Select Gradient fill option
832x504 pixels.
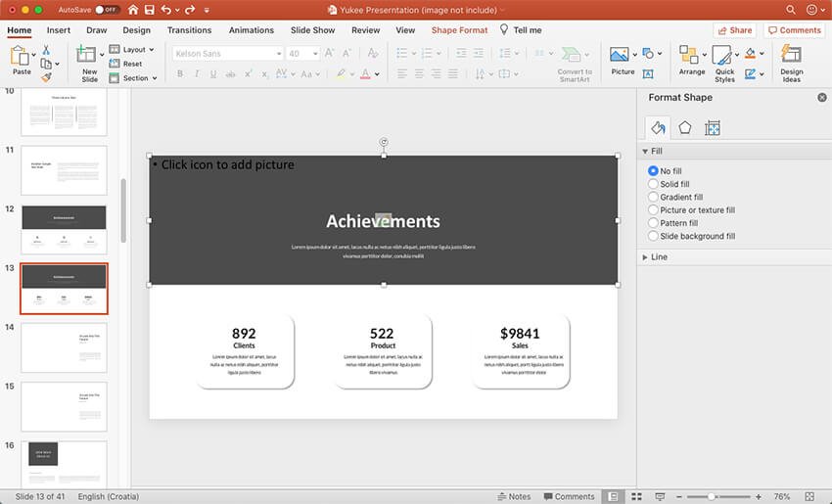click(x=675, y=197)
